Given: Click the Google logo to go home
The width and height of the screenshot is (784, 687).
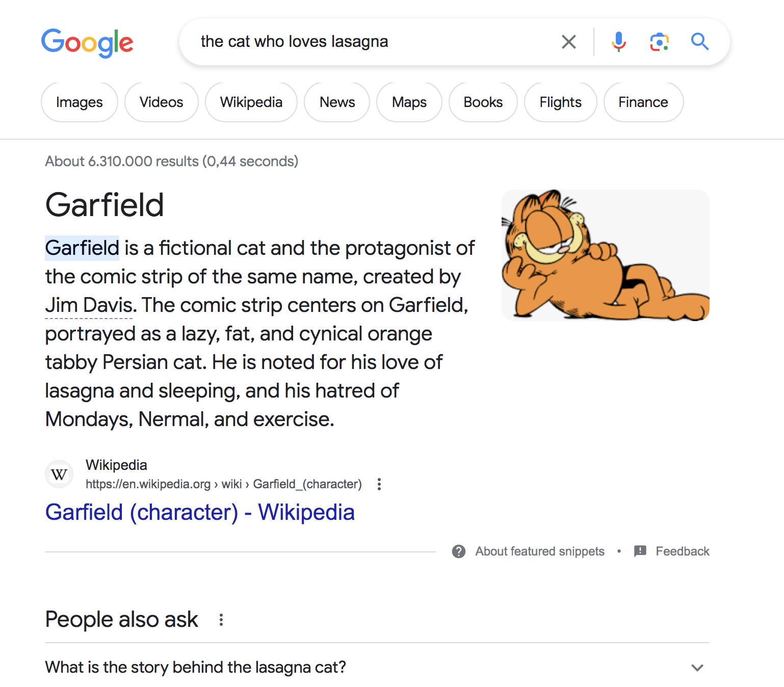Looking at the screenshot, I should tap(87, 43).
